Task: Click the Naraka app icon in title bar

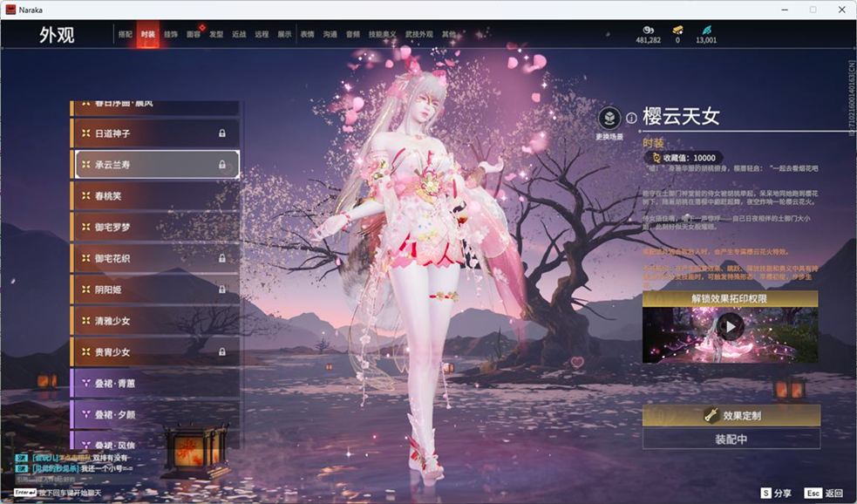Action: (x=10, y=10)
